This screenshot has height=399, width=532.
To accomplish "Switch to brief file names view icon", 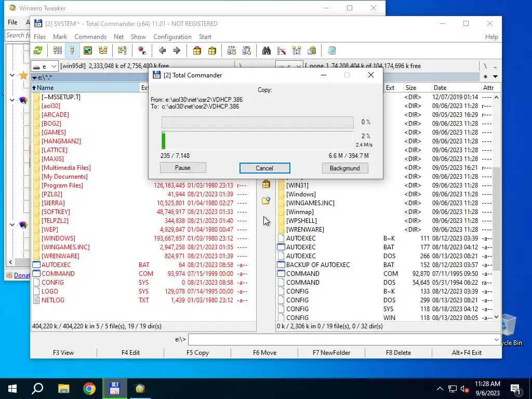I will click(x=58, y=50).
